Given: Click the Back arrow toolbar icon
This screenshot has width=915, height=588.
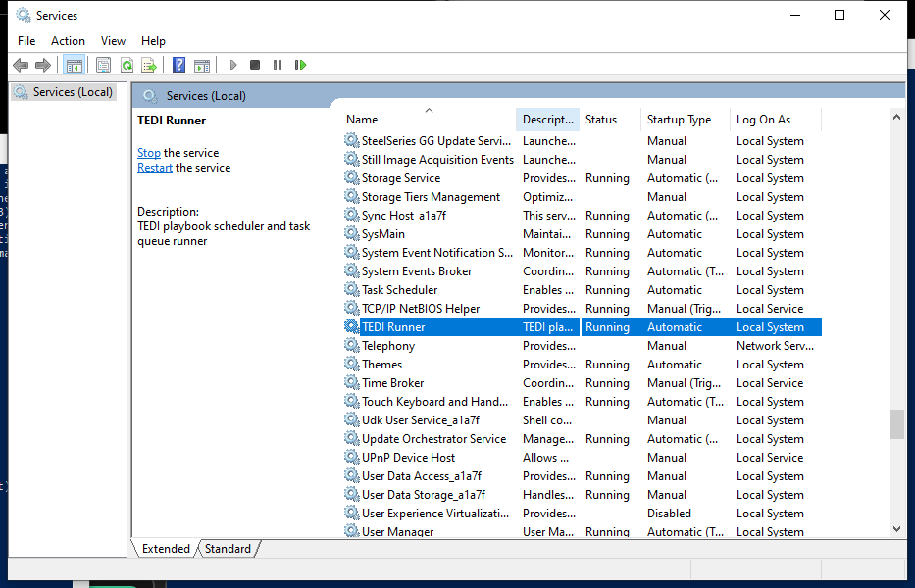Looking at the screenshot, I should (x=21, y=65).
